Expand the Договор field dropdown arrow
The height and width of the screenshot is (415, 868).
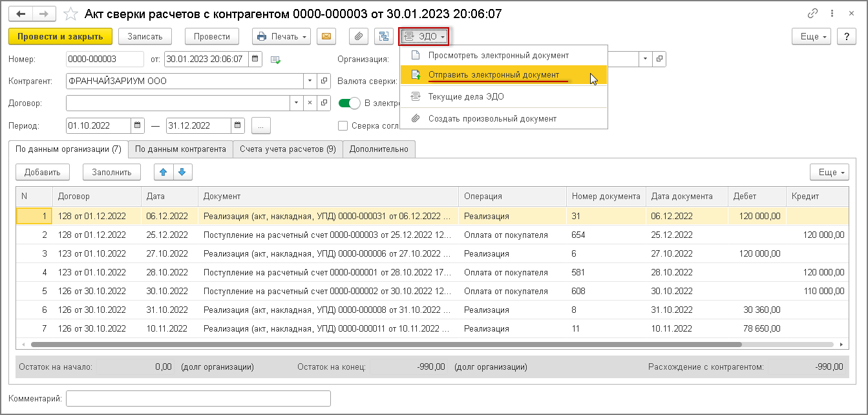[296, 103]
